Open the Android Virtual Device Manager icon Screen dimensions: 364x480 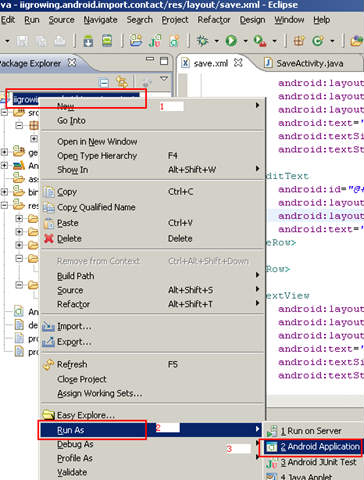(x=107, y=41)
